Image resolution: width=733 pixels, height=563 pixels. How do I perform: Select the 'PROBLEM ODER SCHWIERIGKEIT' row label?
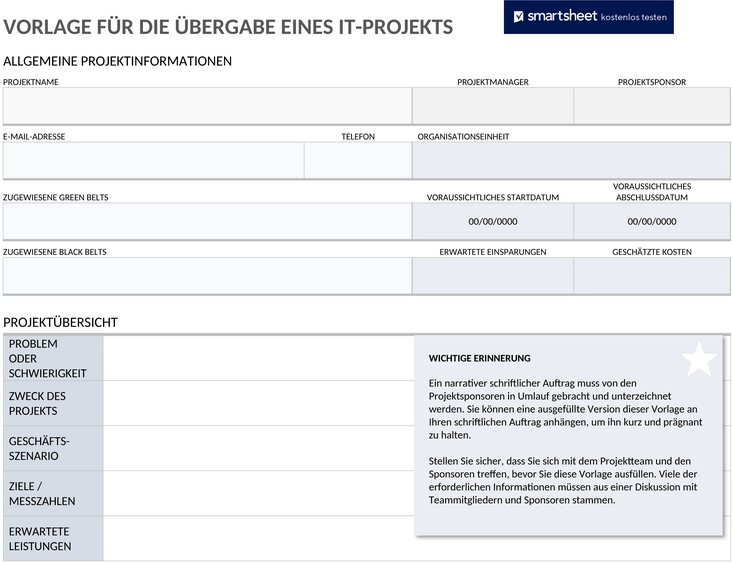pyautogui.click(x=53, y=358)
